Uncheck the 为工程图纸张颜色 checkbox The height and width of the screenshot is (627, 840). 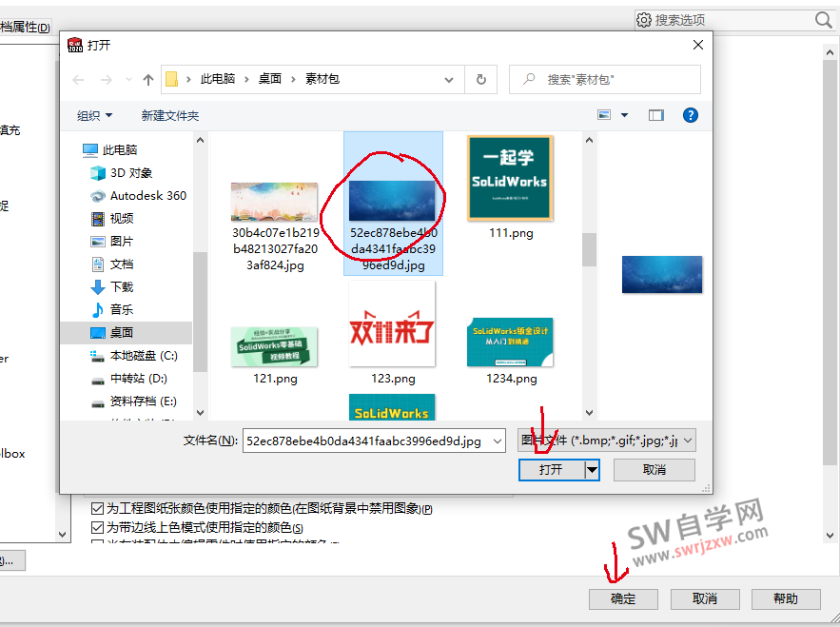pyautogui.click(x=98, y=508)
